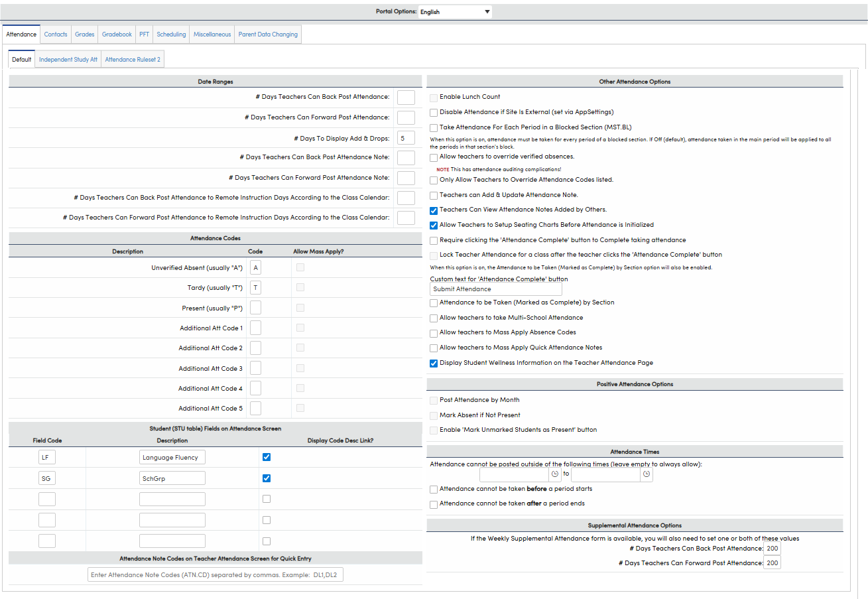Open the start time clock picker icon

pyautogui.click(x=555, y=475)
